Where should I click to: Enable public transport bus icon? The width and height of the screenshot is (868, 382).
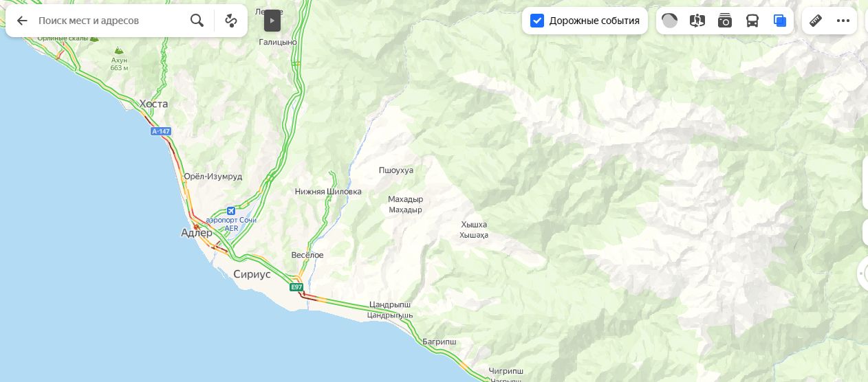[x=752, y=21]
